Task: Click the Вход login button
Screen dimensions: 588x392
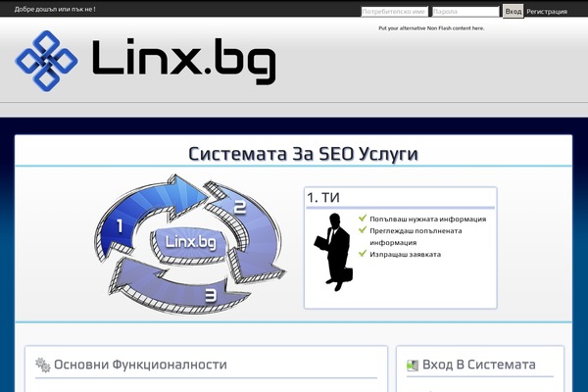Action: 513,11
